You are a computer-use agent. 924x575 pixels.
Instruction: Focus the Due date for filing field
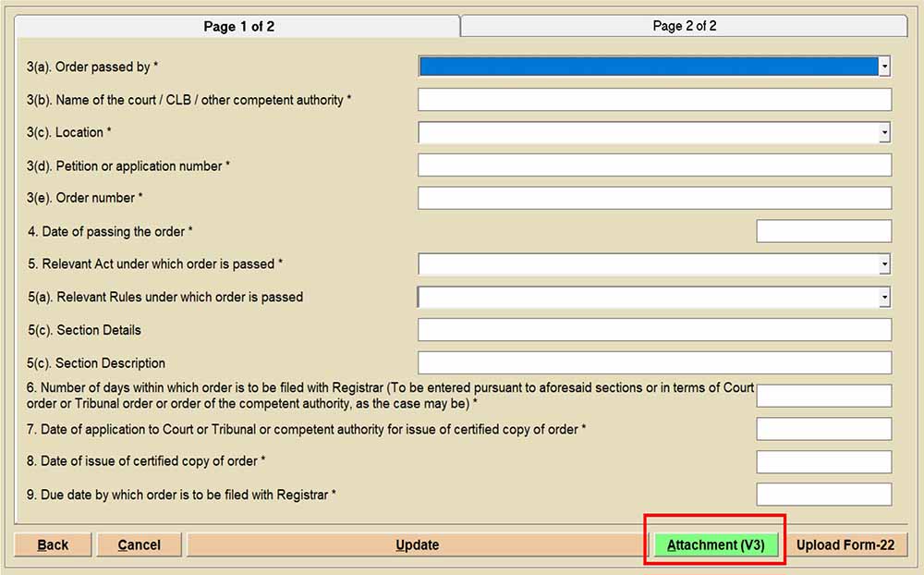[823, 495]
